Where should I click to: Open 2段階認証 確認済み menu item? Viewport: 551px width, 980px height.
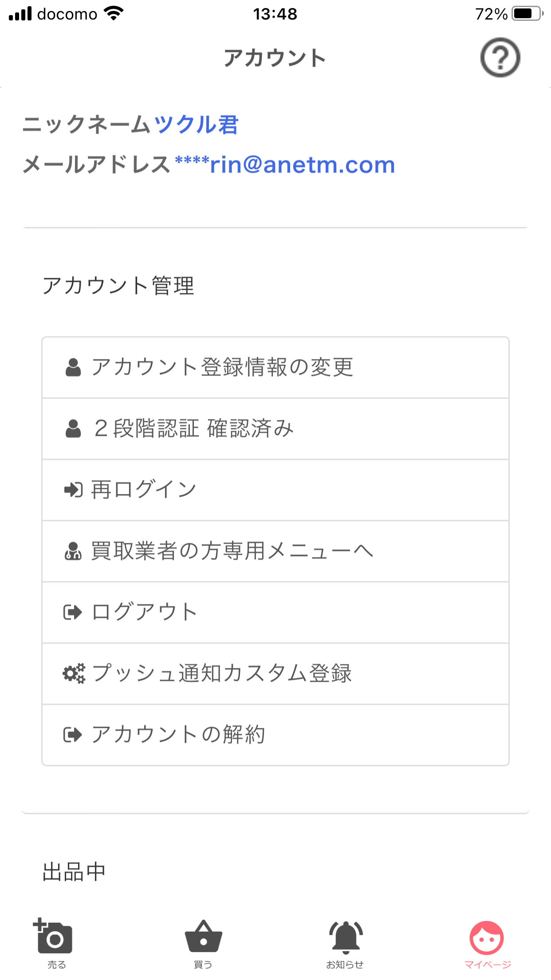click(x=194, y=429)
